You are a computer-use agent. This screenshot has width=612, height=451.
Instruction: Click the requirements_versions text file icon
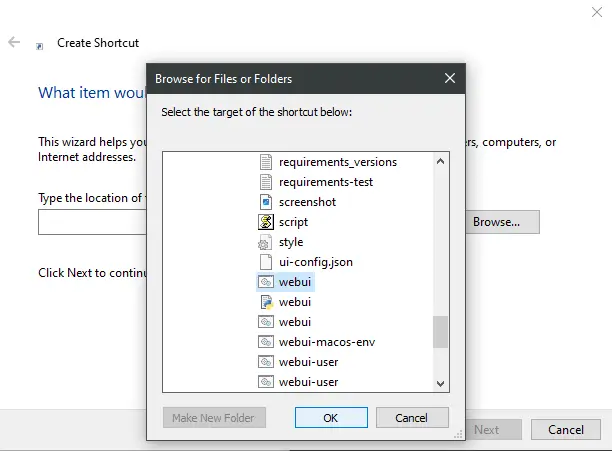(x=265, y=162)
